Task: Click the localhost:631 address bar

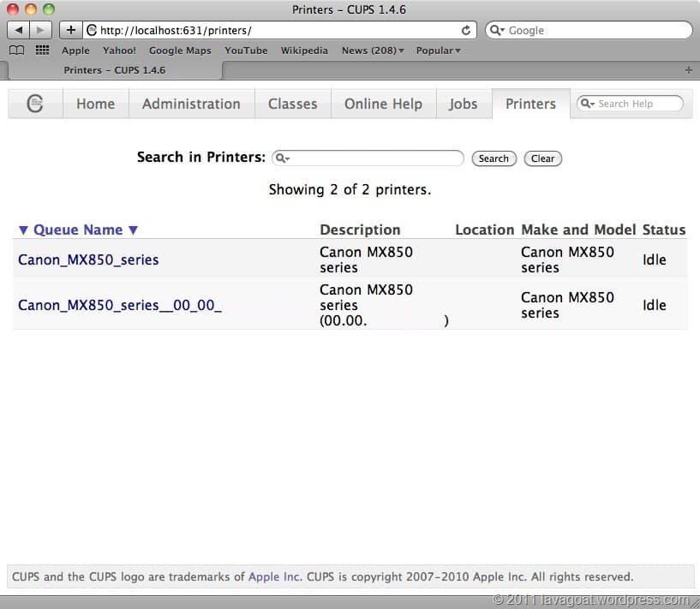Action: [x=274, y=30]
